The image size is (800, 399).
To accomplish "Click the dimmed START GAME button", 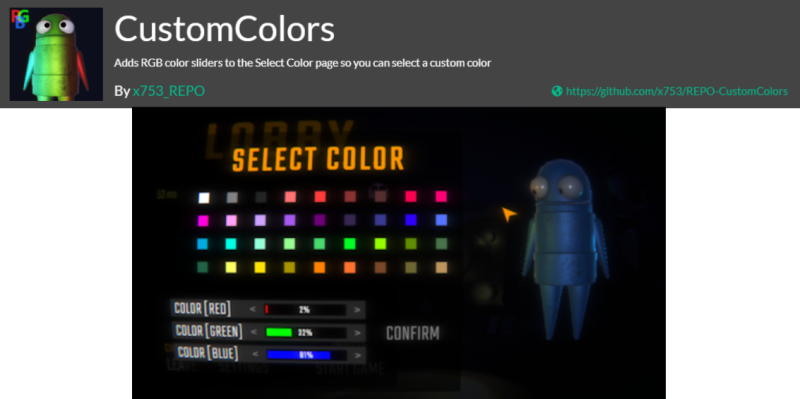I will pos(350,368).
